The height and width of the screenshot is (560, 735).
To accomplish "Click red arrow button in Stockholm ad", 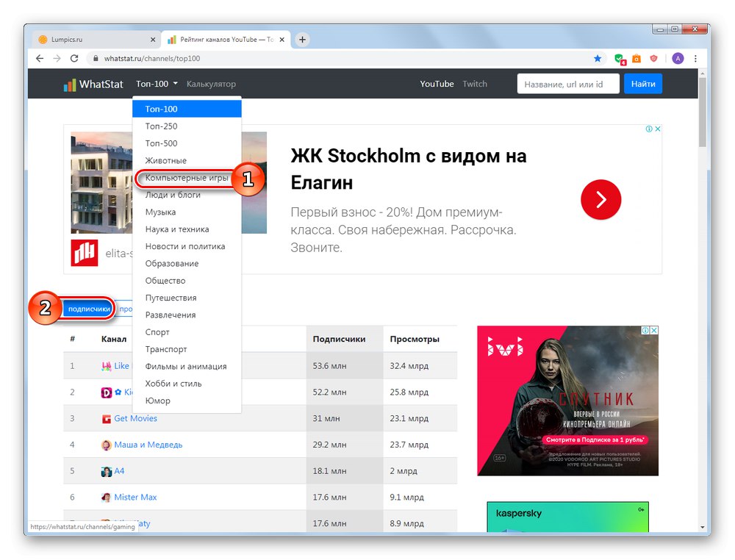I will pos(600,200).
